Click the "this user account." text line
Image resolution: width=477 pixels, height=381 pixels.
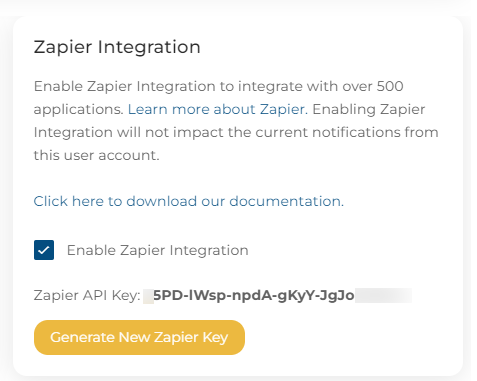[x=97, y=155]
